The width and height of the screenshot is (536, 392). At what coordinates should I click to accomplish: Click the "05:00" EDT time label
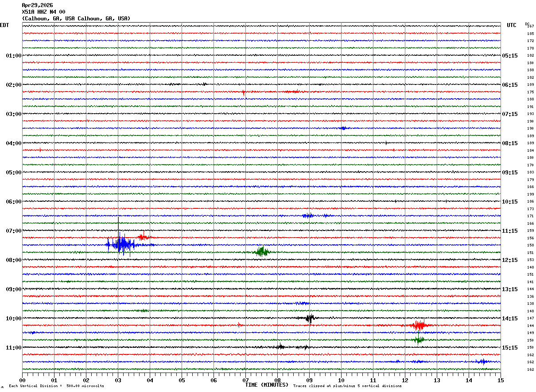pos(14,173)
